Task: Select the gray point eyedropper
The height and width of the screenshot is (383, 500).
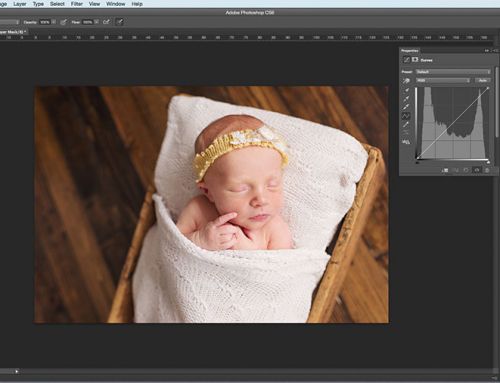Action: tap(406, 99)
